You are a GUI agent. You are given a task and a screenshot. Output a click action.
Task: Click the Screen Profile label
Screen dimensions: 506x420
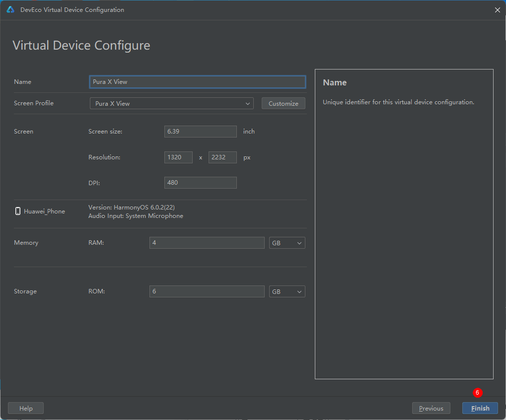click(x=34, y=103)
